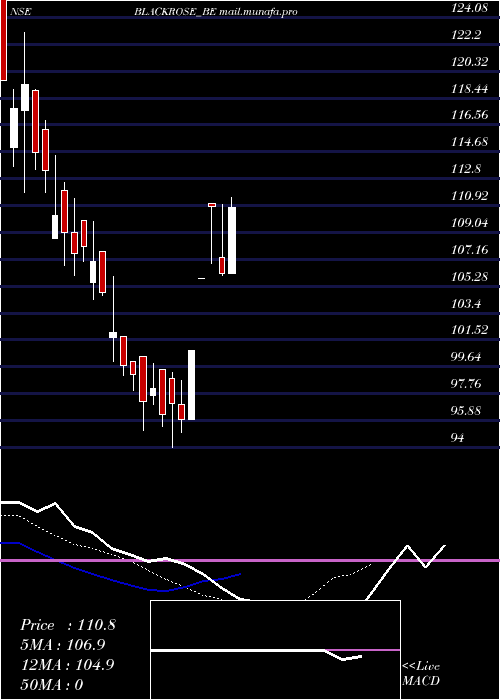Click the magenta horizontal indicator line
500x700 pixels.
tap(250, 560)
